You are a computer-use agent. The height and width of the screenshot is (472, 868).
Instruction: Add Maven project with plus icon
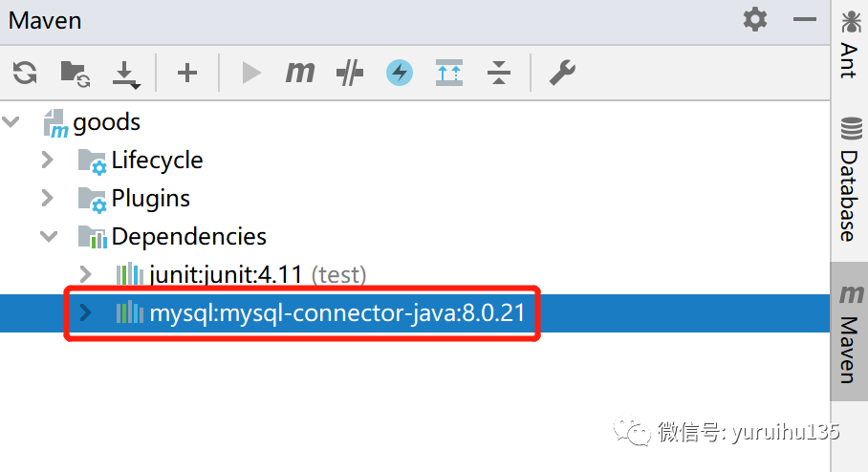point(187,73)
